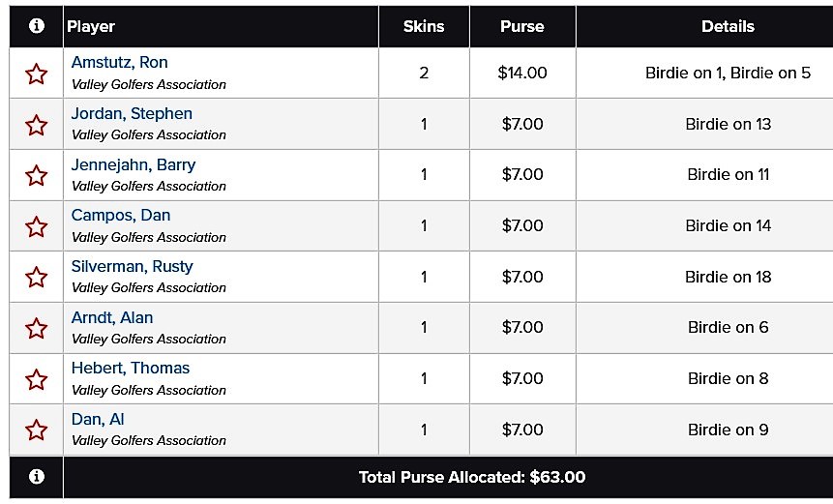The width and height of the screenshot is (833, 504).
Task: View Jennejahn, Barry player page
Action: [x=134, y=164]
